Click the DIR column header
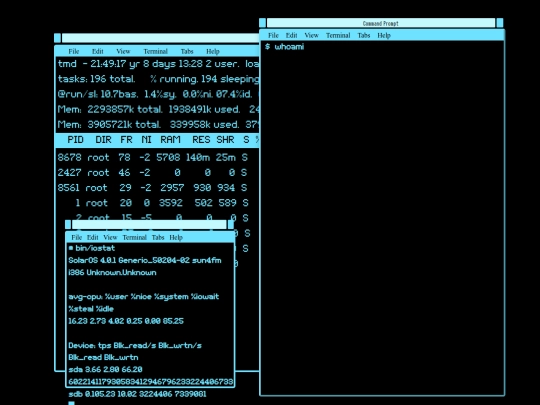This screenshot has height=405, width=540. coord(103,139)
